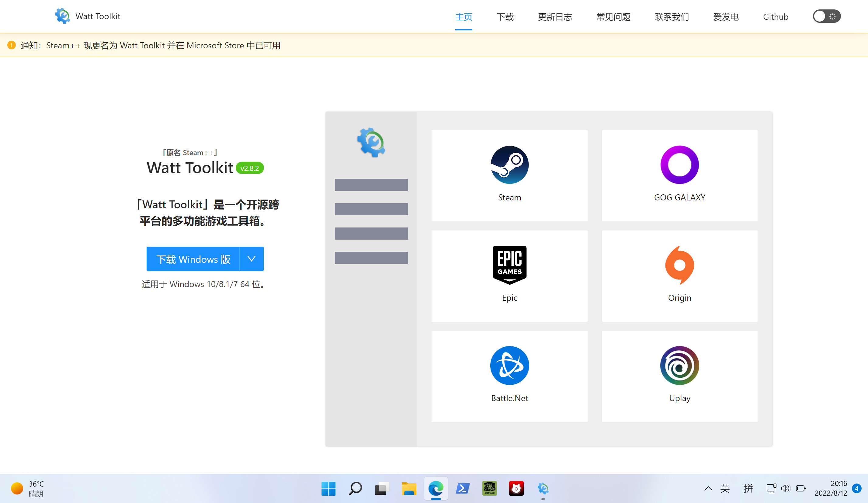Click the 下载 Windows 版 button
Screen dimensions: 868x503
pyautogui.click(x=193, y=259)
